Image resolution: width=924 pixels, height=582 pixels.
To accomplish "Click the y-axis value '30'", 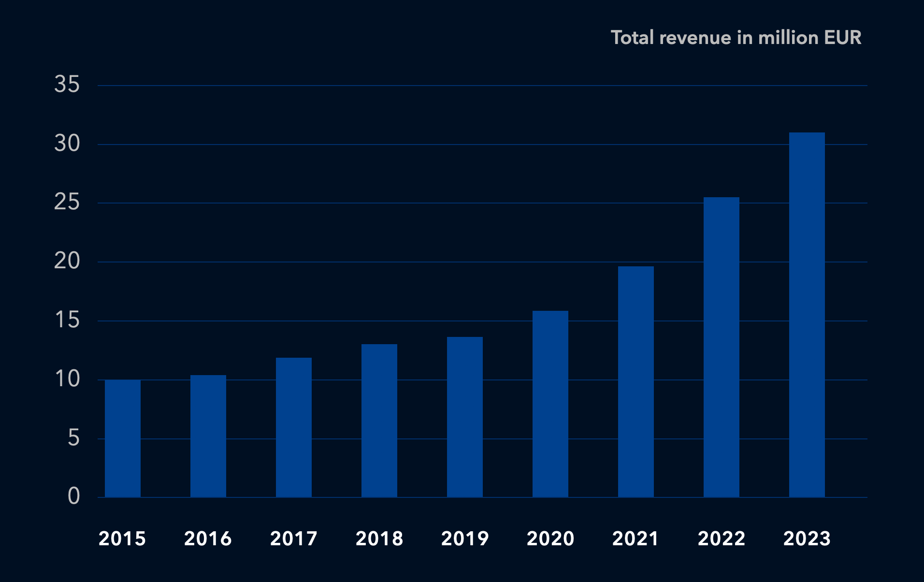I will [67, 144].
